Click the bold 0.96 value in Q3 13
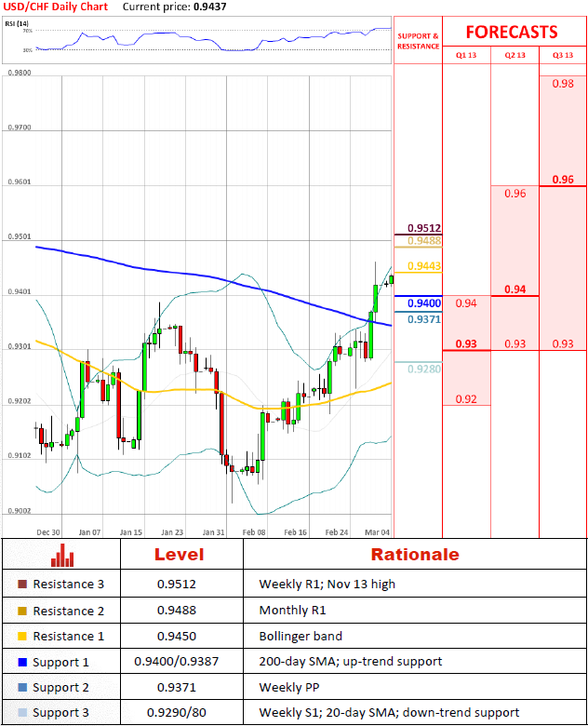 (563, 180)
